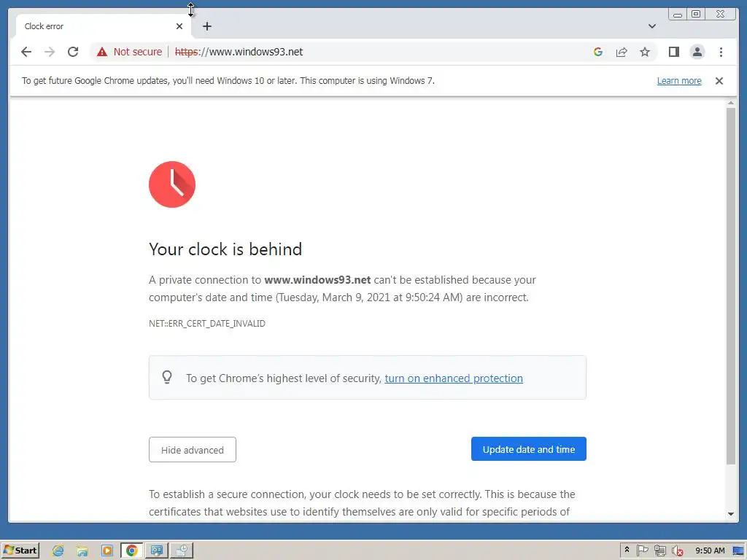Open the side panel icon
Viewport: 747px width, 560px height.
coord(673,52)
